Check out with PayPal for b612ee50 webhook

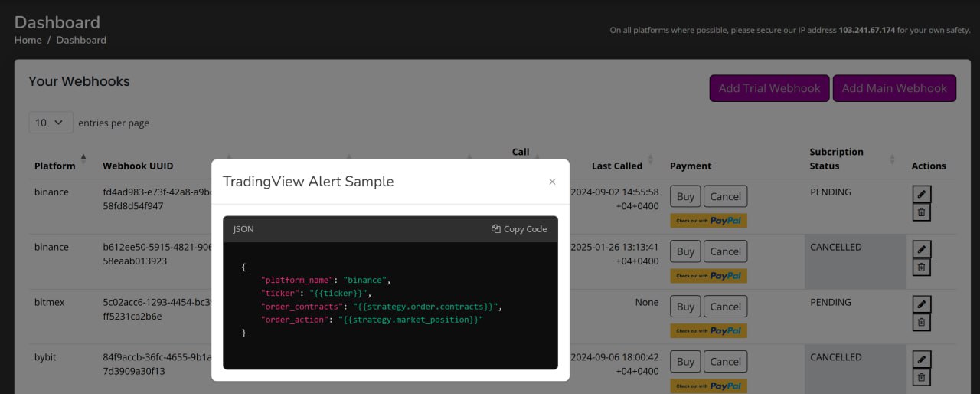(x=708, y=276)
